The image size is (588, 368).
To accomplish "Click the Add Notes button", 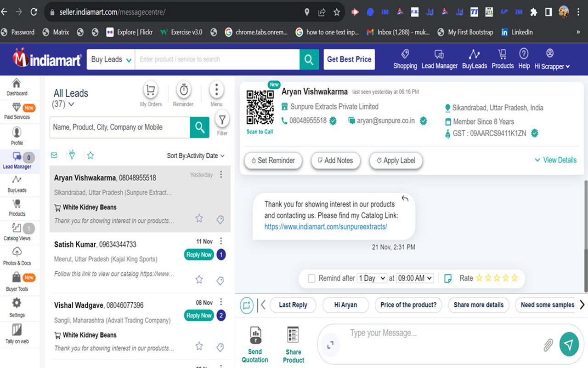I will tap(335, 161).
